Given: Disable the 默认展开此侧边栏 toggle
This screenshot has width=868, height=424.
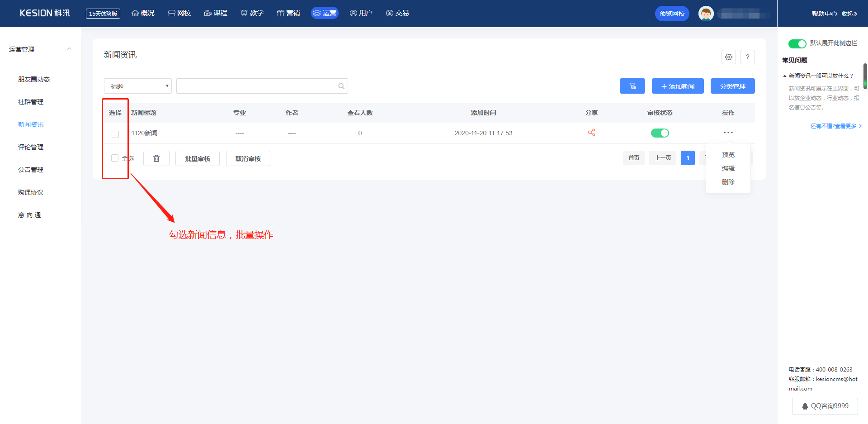Looking at the screenshot, I should (797, 43).
